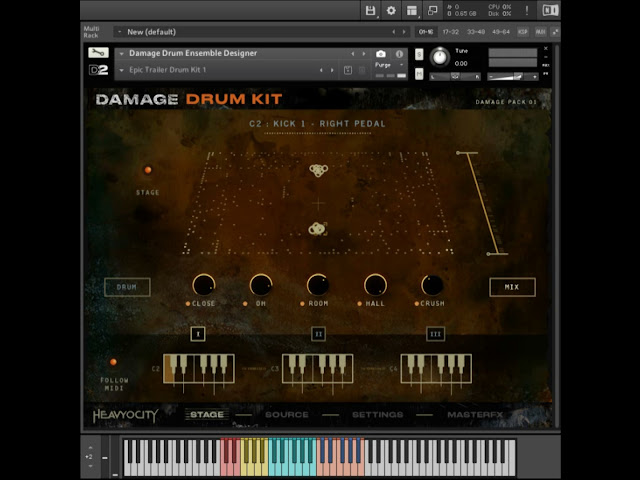Click the Tune knob
The image size is (640, 480).
pyautogui.click(x=440, y=57)
